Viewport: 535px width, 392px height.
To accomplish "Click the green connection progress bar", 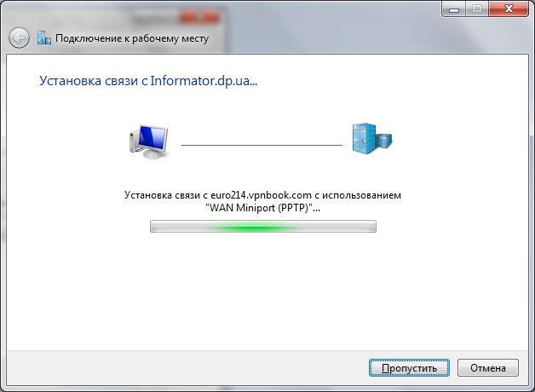I will click(x=263, y=226).
